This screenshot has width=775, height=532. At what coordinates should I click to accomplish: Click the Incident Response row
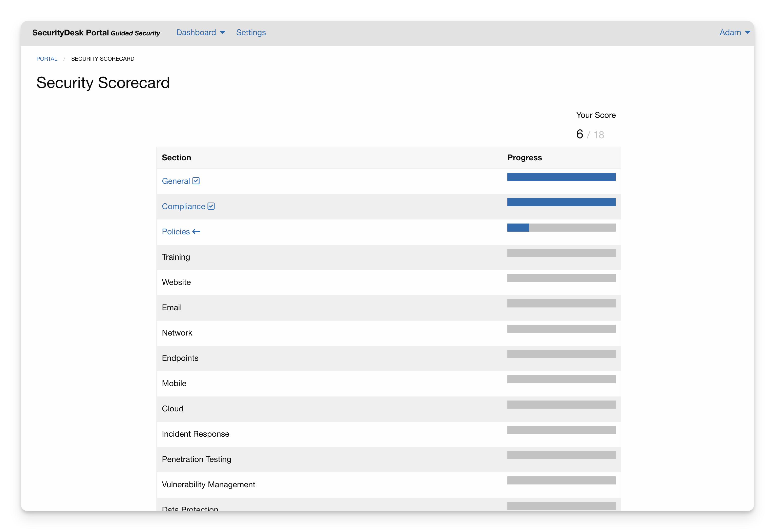(x=196, y=434)
